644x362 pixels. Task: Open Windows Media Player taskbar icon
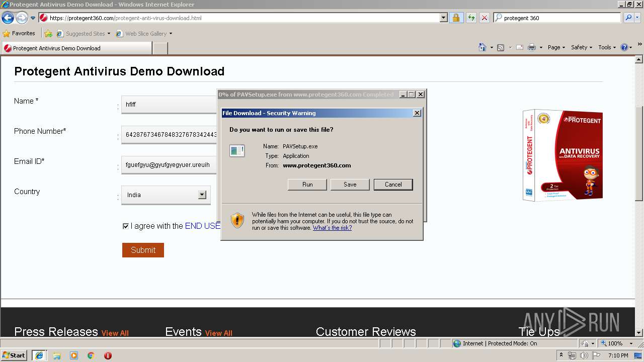coord(74,355)
